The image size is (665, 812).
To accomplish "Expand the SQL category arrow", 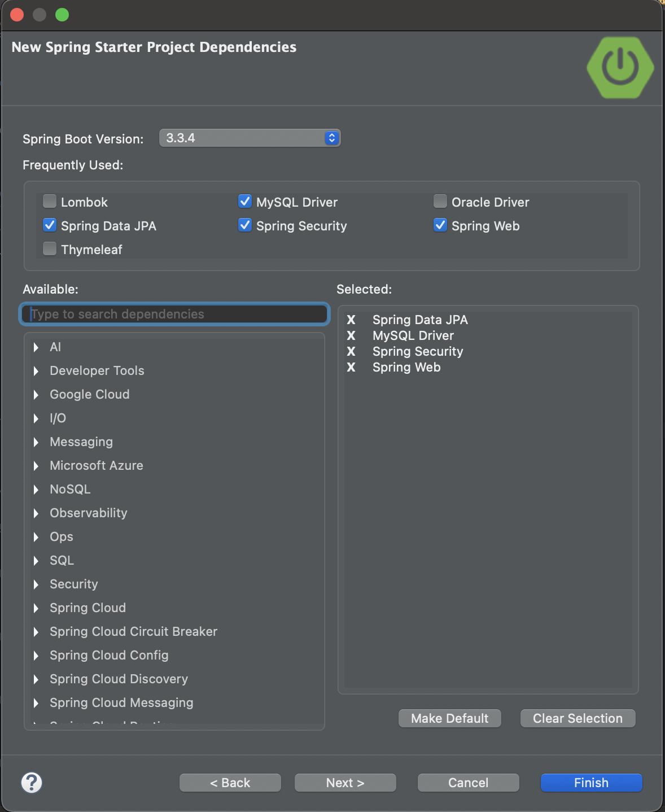I will pos(36,561).
